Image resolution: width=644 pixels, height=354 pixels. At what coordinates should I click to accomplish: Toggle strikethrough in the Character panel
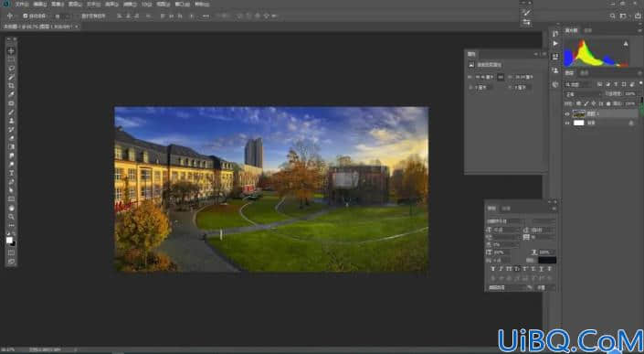549,269
